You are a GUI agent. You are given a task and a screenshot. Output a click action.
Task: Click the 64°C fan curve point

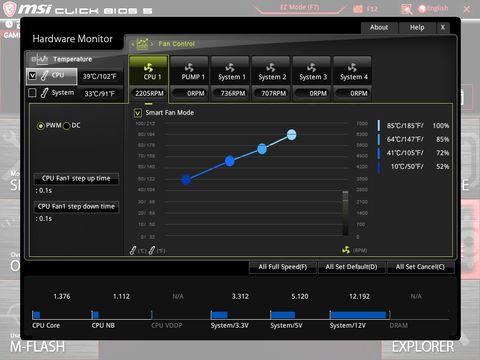(x=262, y=149)
